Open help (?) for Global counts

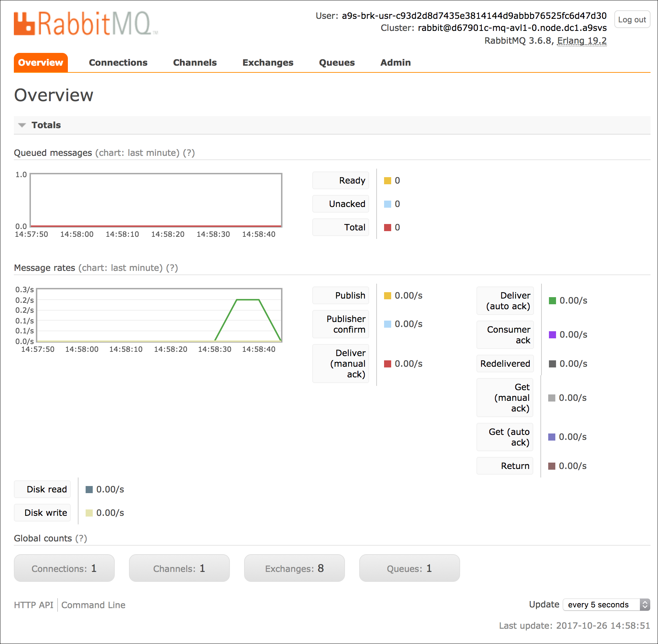coord(81,538)
